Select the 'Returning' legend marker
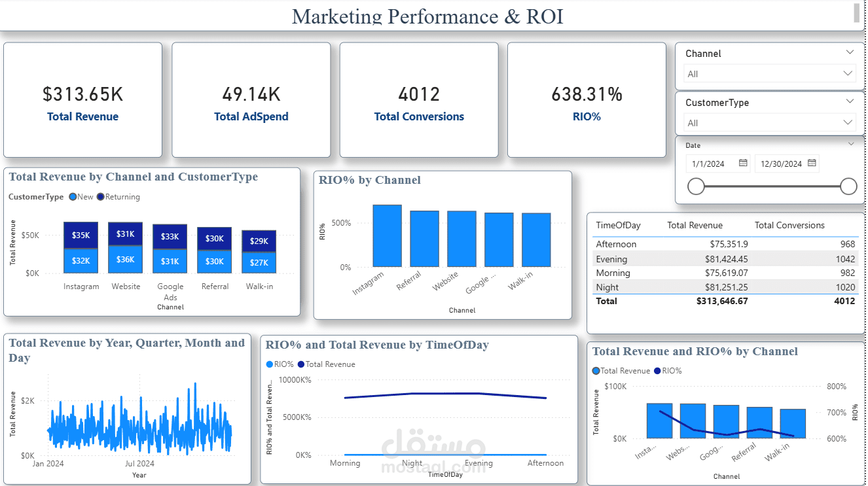 pos(100,196)
